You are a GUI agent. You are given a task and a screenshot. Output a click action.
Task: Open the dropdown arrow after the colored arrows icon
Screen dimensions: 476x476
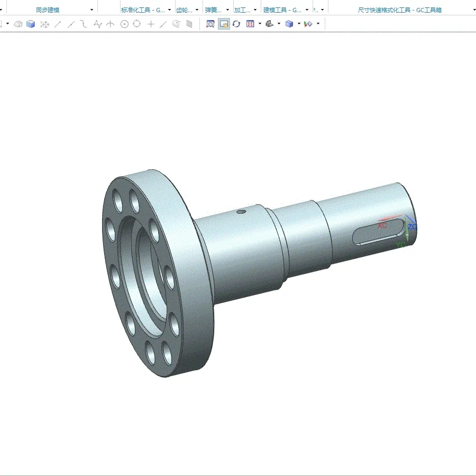[x=318, y=23]
